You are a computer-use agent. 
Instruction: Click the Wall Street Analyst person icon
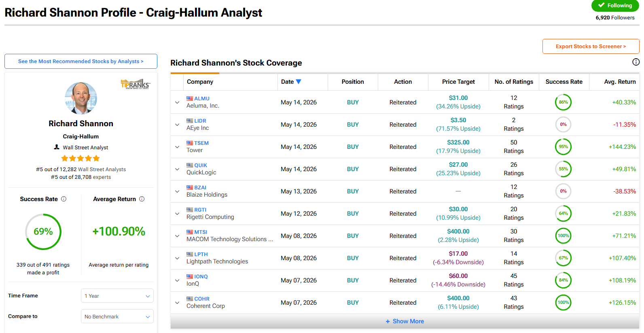[x=57, y=147]
